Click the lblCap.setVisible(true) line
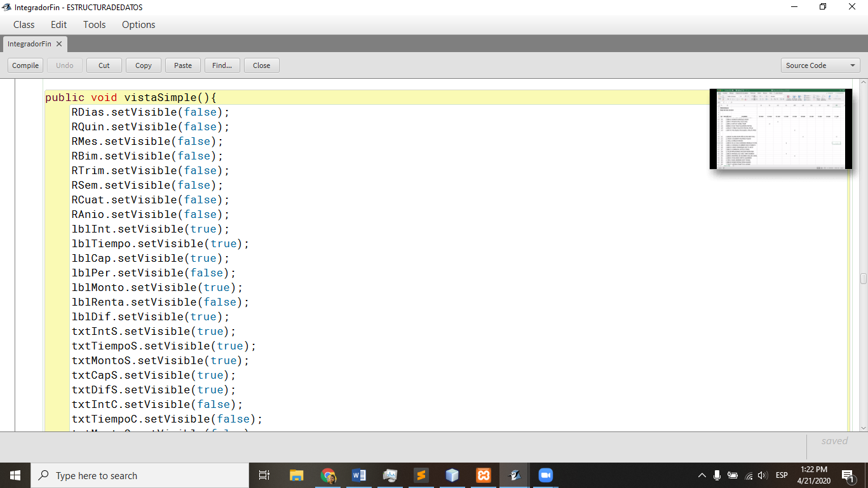Viewport: 868px width, 488px height. (151, 258)
